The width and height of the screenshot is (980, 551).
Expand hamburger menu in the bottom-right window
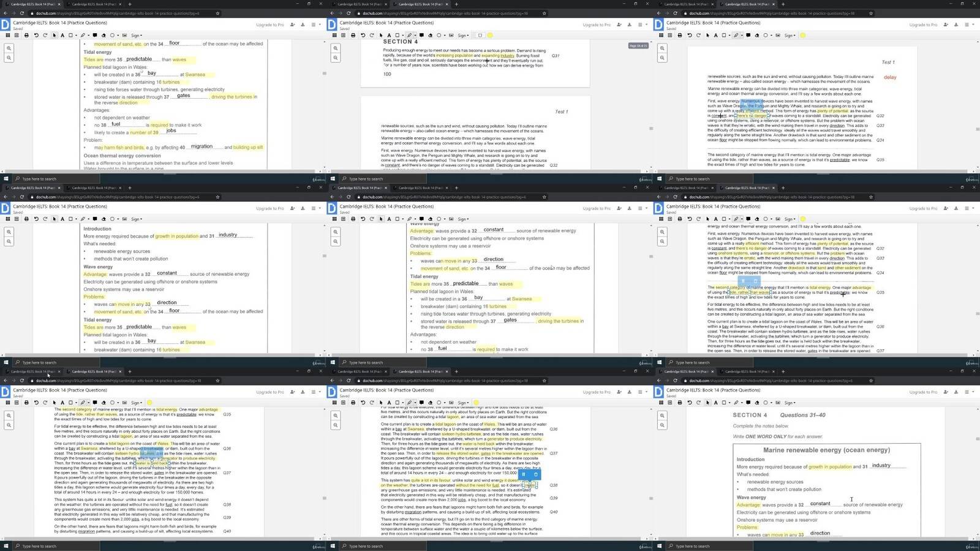(967, 392)
